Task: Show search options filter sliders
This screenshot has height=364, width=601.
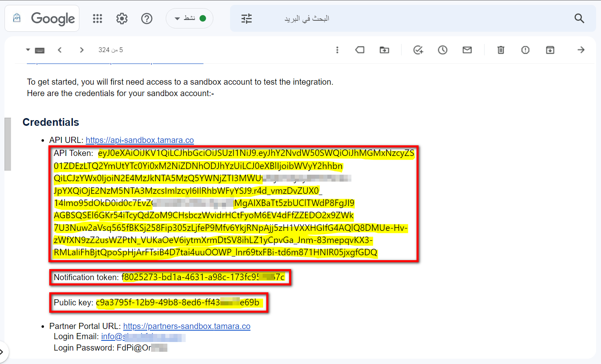Action: point(246,18)
